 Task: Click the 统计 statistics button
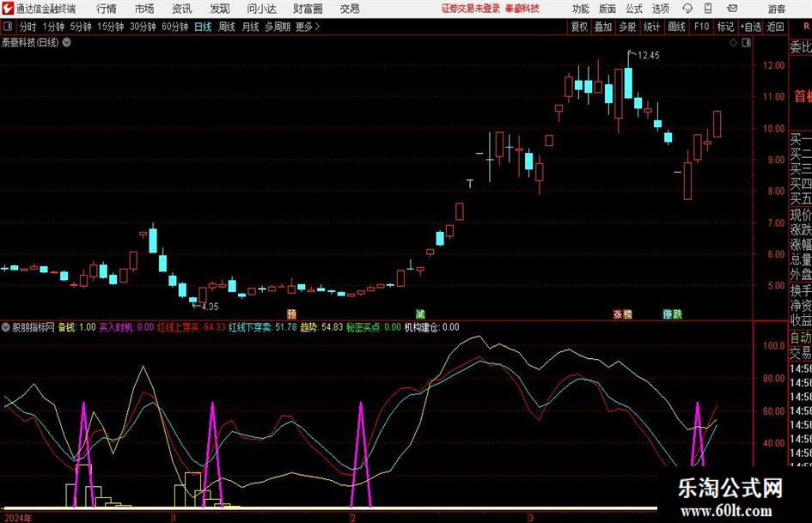pos(651,27)
